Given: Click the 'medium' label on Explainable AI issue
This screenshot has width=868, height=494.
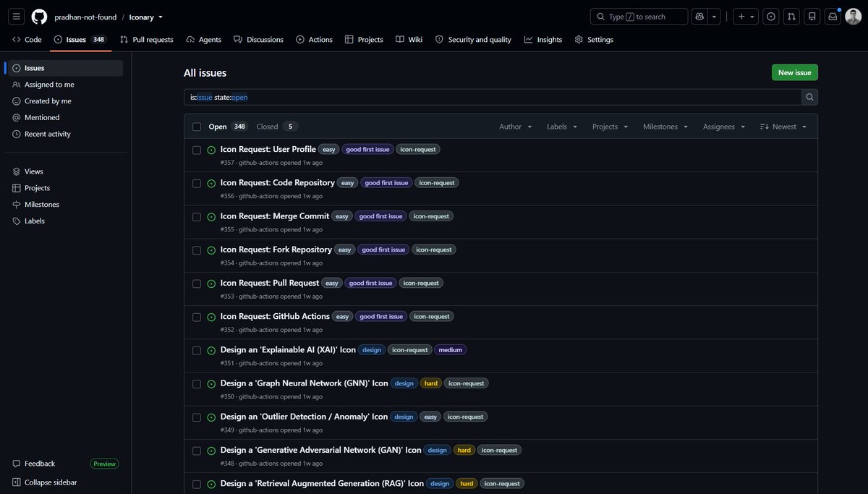Looking at the screenshot, I should (450, 350).
